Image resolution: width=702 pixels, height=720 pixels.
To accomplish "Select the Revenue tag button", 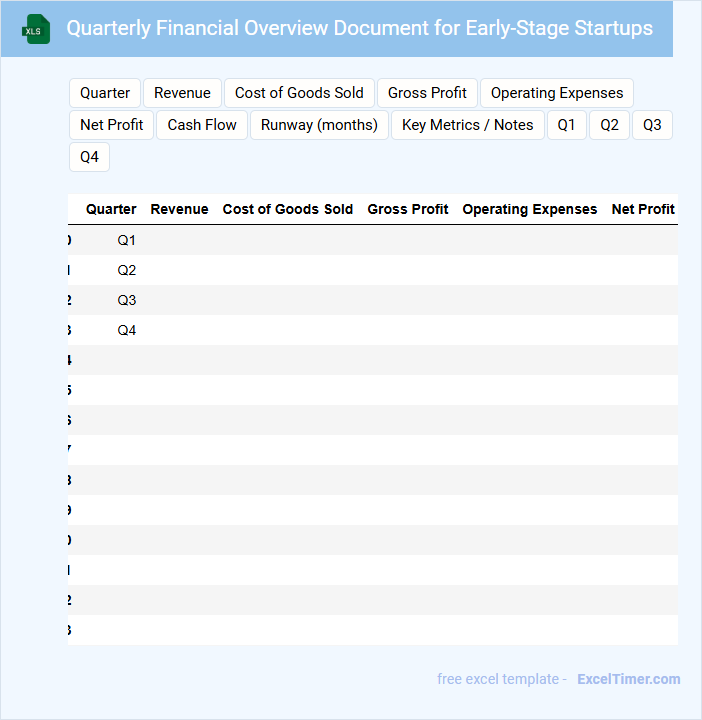I will 182,93.
